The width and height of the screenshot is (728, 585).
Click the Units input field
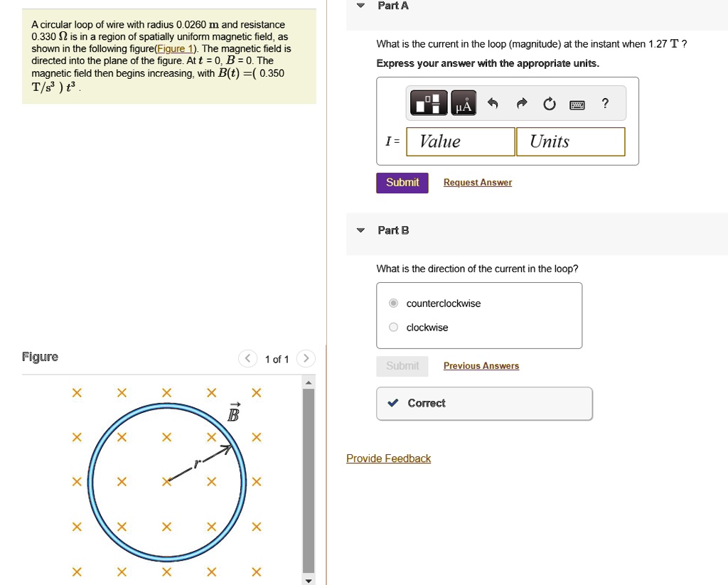[x=570, y=141]
